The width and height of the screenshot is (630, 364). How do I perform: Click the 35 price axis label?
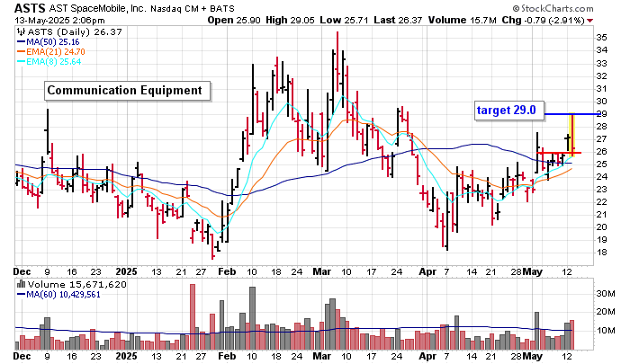click(x=601, y=38)
